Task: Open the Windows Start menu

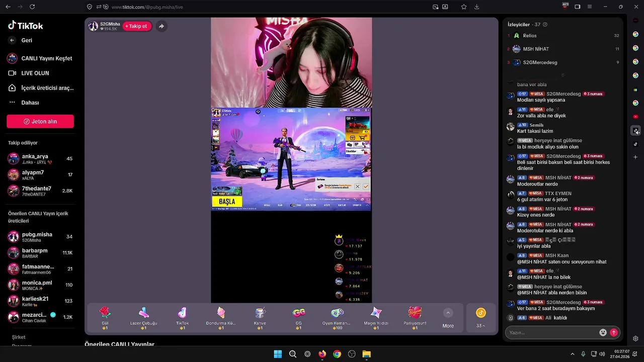Action: 278,354
